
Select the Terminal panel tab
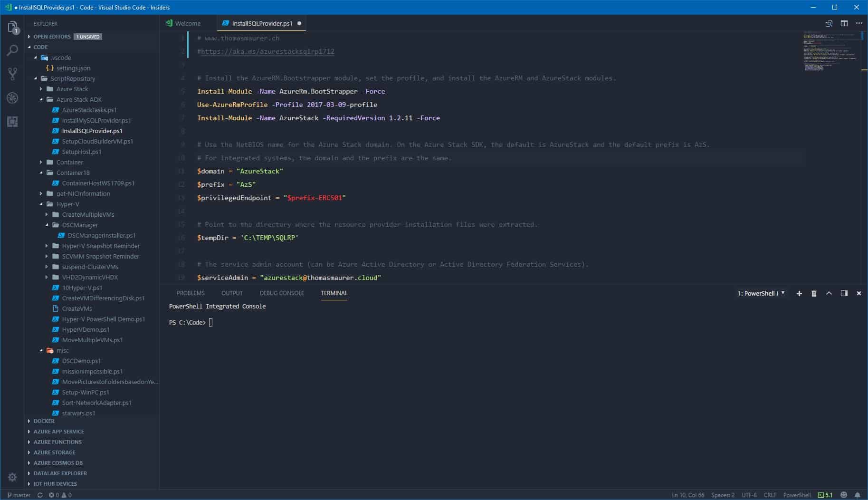tap(334, 293)
